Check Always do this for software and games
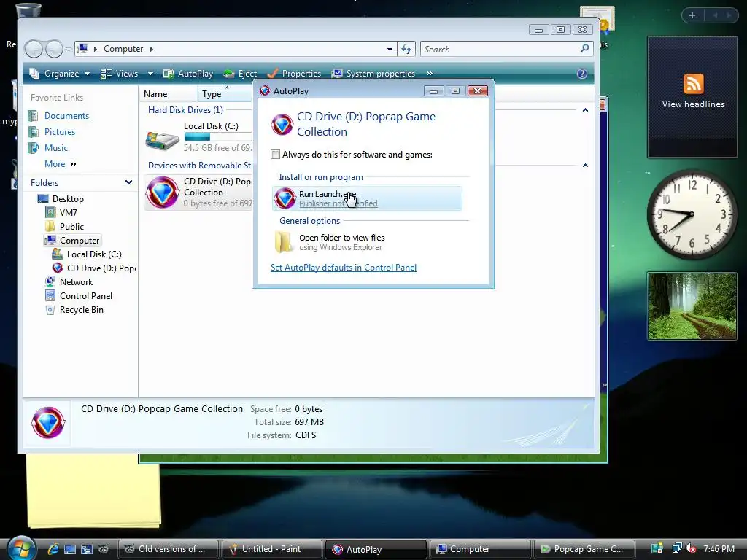 click(x=275, y=155)
